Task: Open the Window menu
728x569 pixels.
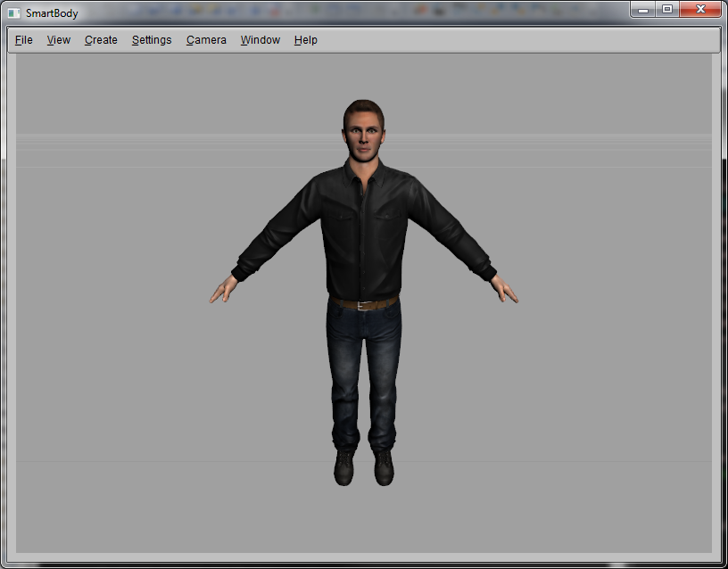Action: click(260, 40)
